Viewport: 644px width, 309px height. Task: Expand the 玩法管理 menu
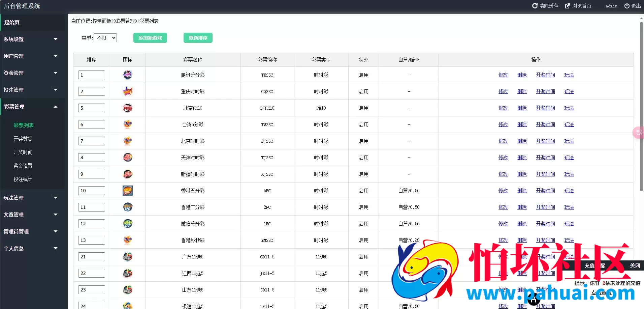pyautogui.click(x=32, y=198)
